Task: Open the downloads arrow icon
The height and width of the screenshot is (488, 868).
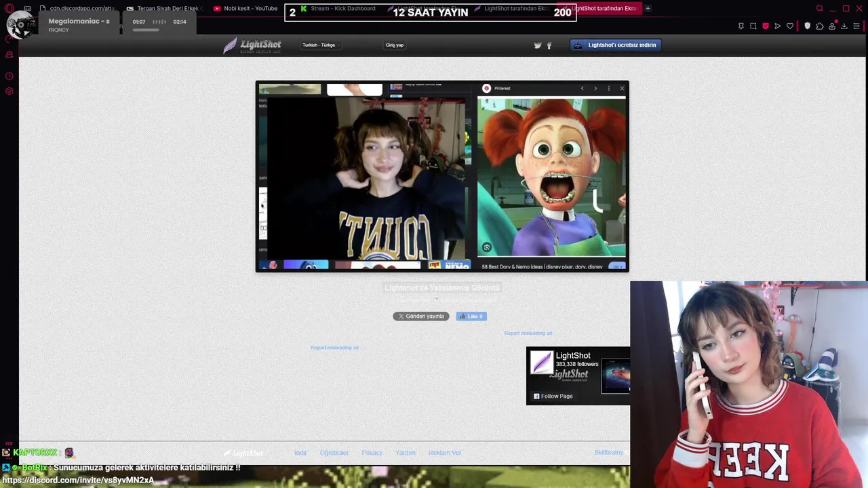Action: click(x=844, y=26)
